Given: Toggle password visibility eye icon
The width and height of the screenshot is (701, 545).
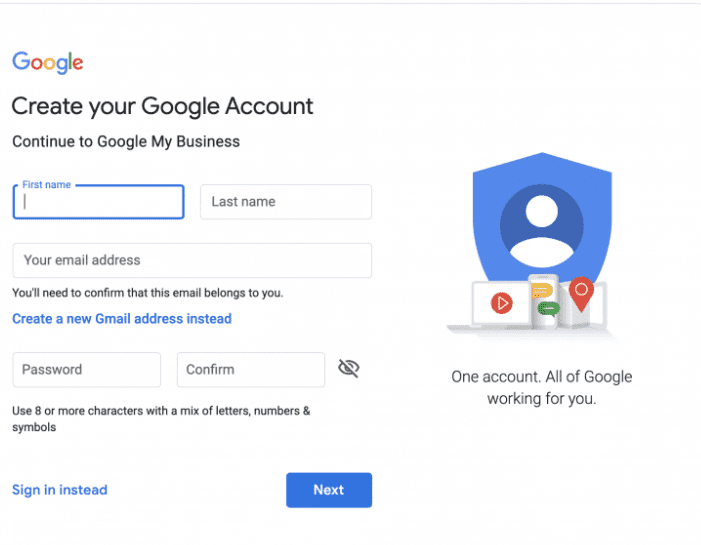Looking at the screenshot, I should point(349,368).
